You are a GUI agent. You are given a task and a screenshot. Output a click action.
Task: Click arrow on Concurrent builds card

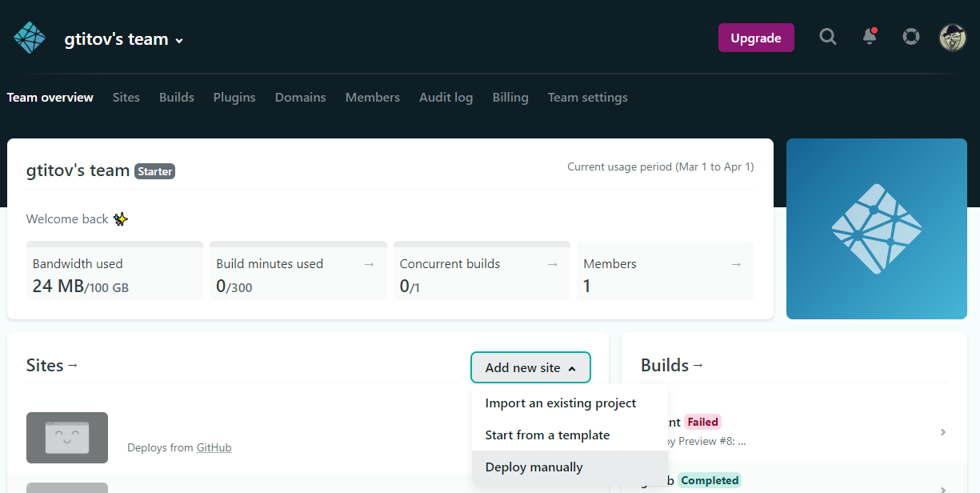tap(552, 264)
